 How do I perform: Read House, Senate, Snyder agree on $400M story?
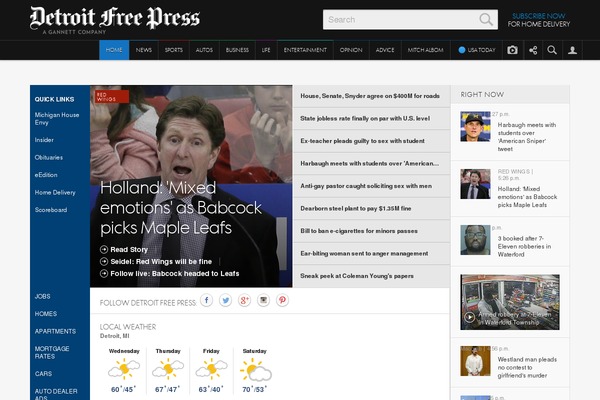[x=370, y=96]
